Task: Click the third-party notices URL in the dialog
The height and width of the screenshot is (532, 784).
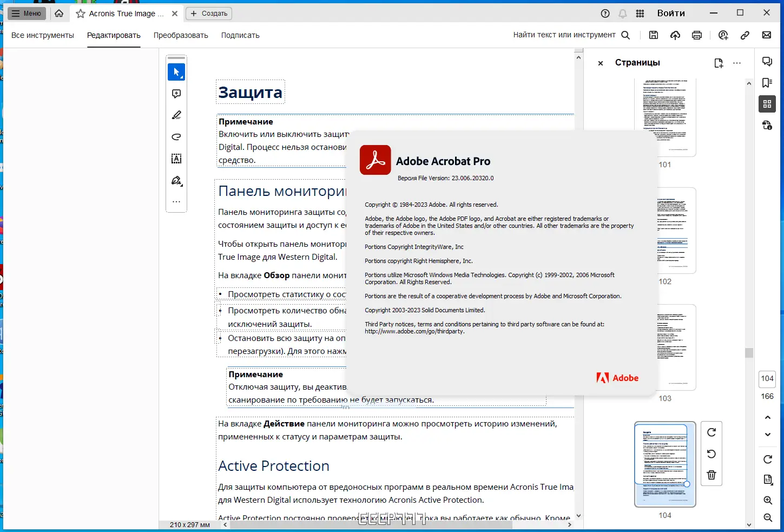Action: point(414,331)
